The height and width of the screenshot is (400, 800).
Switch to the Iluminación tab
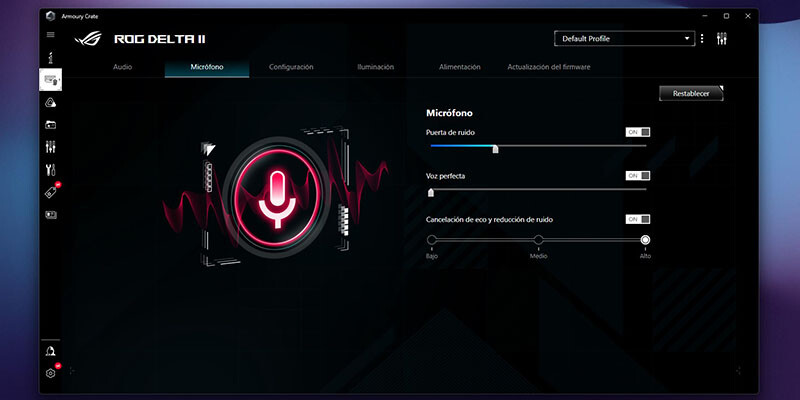click(x=376, y=67)
